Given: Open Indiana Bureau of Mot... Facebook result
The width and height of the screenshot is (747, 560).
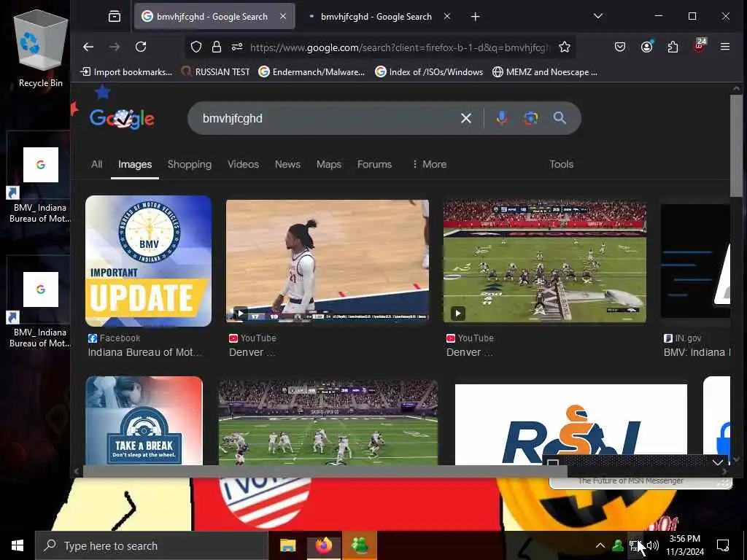Looking at the screenshot, I should [x=145, y=352].
